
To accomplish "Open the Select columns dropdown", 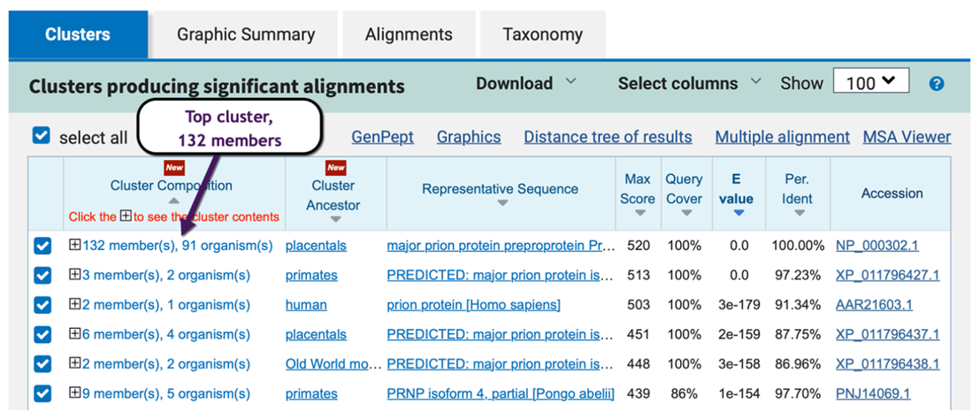I will (x=688, y=83).
